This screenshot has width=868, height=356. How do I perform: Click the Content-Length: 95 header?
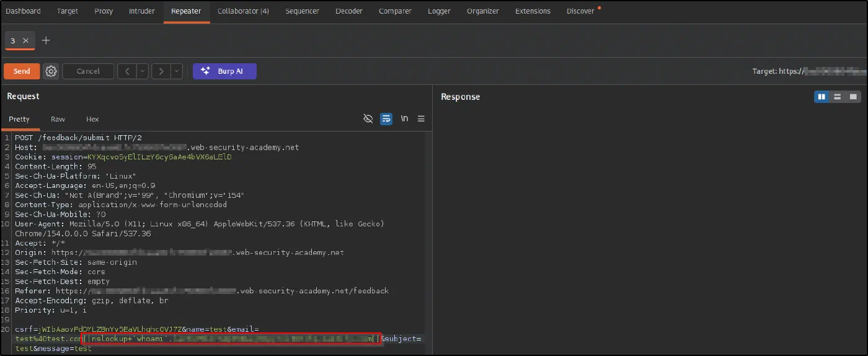[x=56, y=166]
